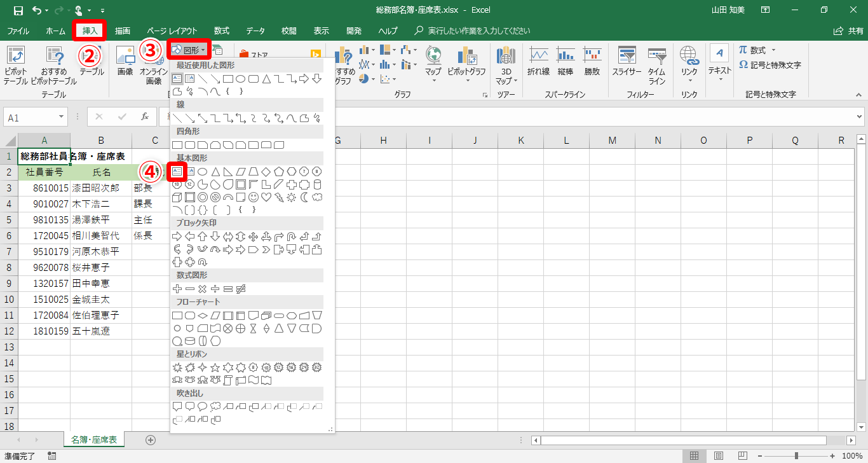Open the リンク dropdown
868x463 pixels.
click(x=689, y=66)
